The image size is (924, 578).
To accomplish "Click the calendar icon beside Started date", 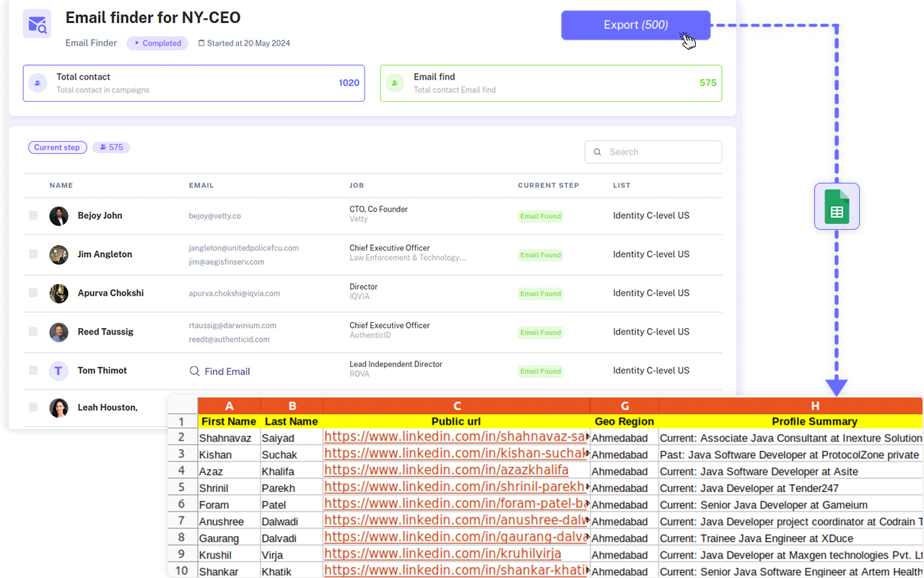I will point(201,43).
